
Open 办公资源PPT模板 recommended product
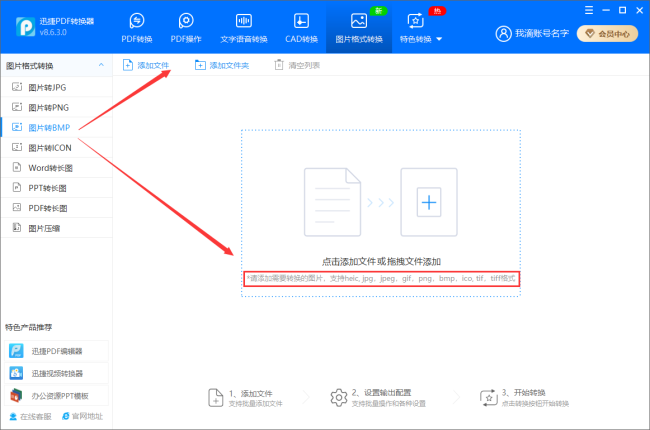point(56,396)
